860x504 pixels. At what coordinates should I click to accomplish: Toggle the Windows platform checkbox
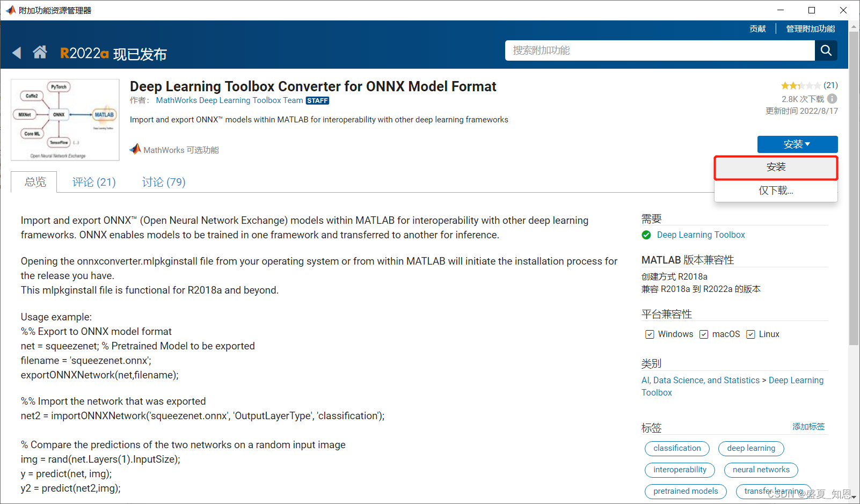[x=650, y=334]
